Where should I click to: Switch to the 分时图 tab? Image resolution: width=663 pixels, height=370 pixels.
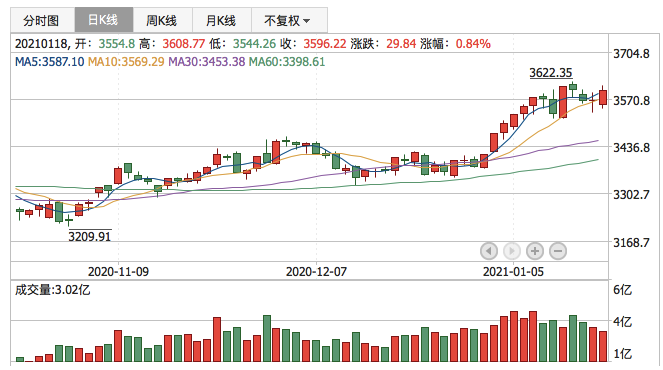pyautogui.click(x=42, y=20)
